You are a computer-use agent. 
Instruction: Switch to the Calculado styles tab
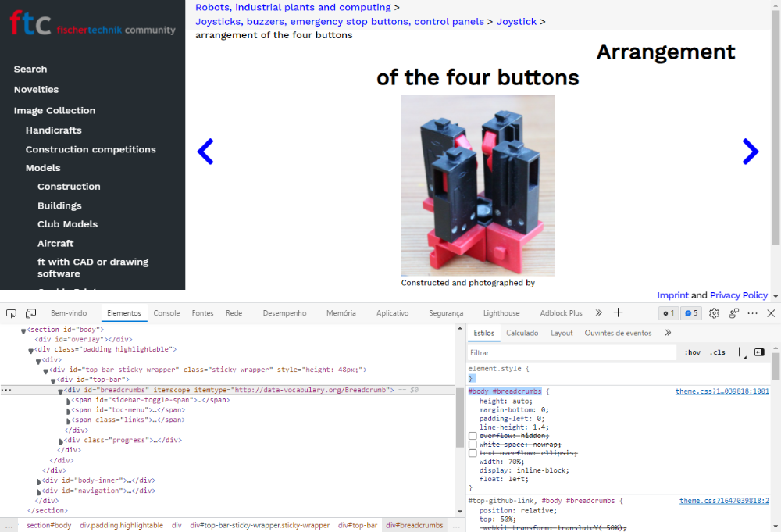point(522,333)
